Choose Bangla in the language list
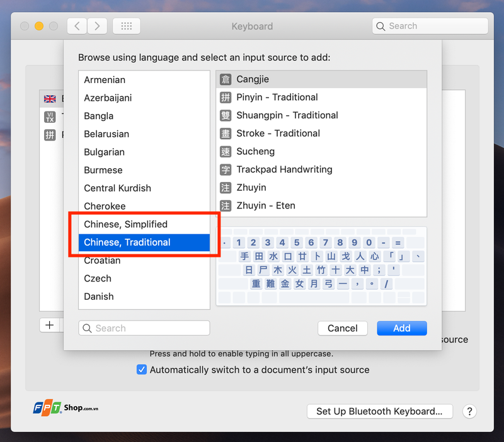 coord(144,116)
